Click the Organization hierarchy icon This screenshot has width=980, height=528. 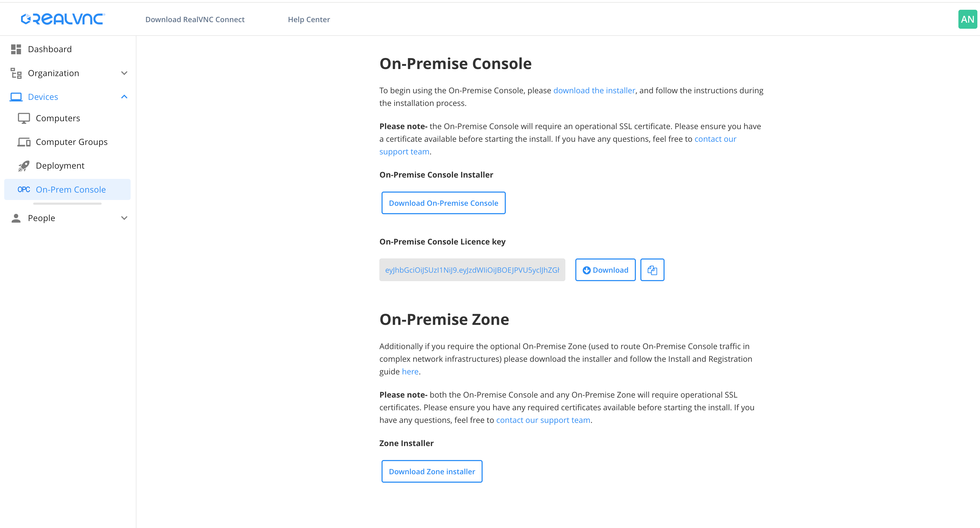pyautogui.click(x=16, y=73)
